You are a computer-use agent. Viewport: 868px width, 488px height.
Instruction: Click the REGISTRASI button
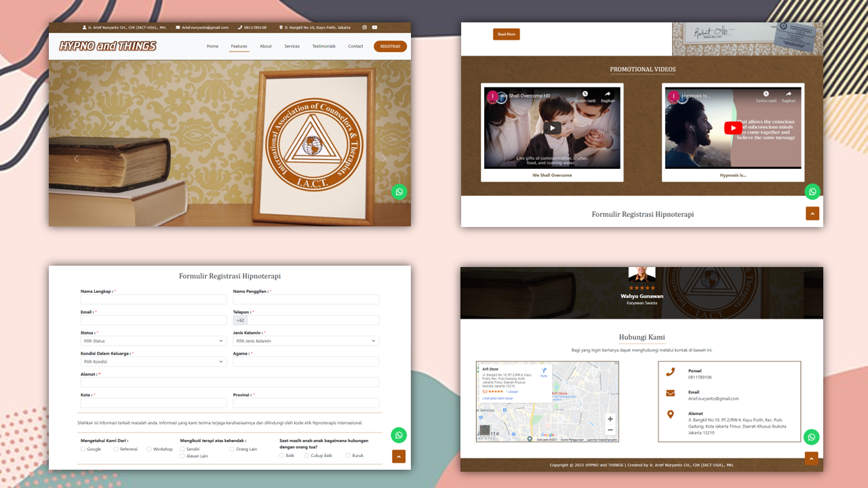pyautogui.click(x=390, y=46)
